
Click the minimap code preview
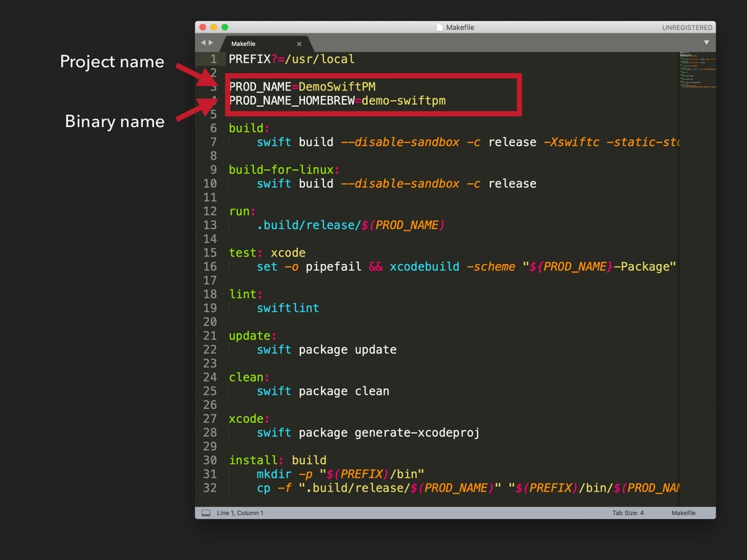coord(697,69)
